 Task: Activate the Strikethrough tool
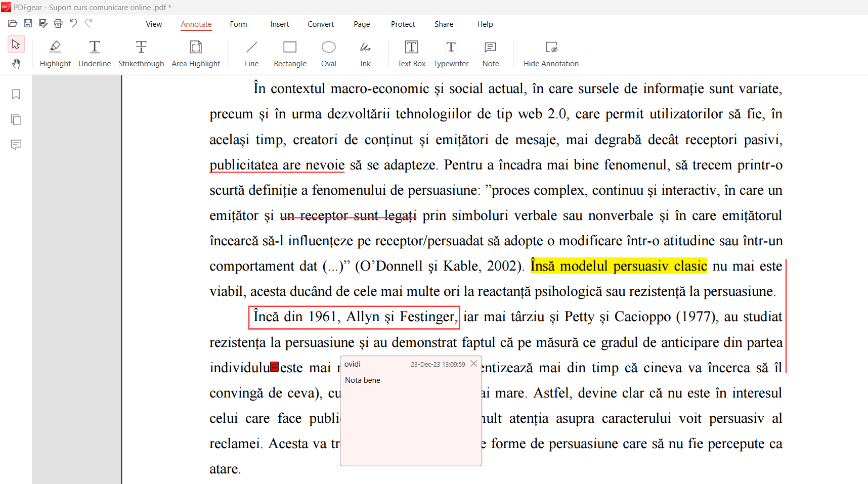pyautogui.click(x=141, y=53)
